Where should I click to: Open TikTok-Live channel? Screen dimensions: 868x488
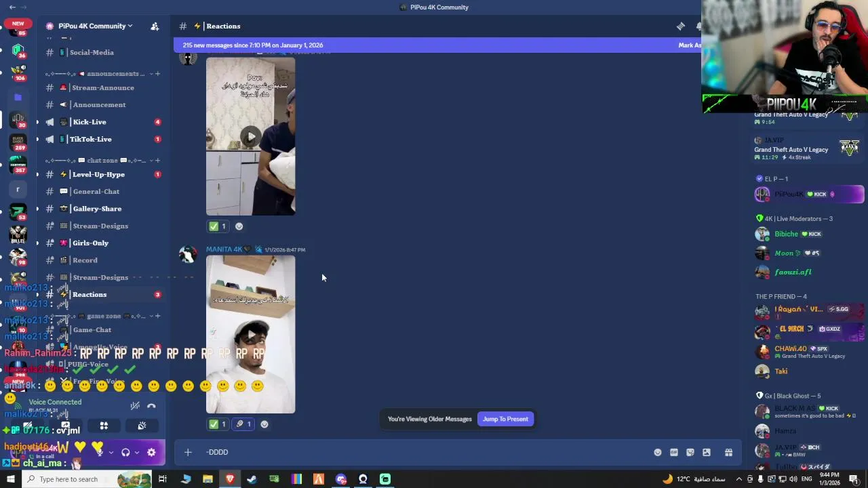tap(102, 139)
